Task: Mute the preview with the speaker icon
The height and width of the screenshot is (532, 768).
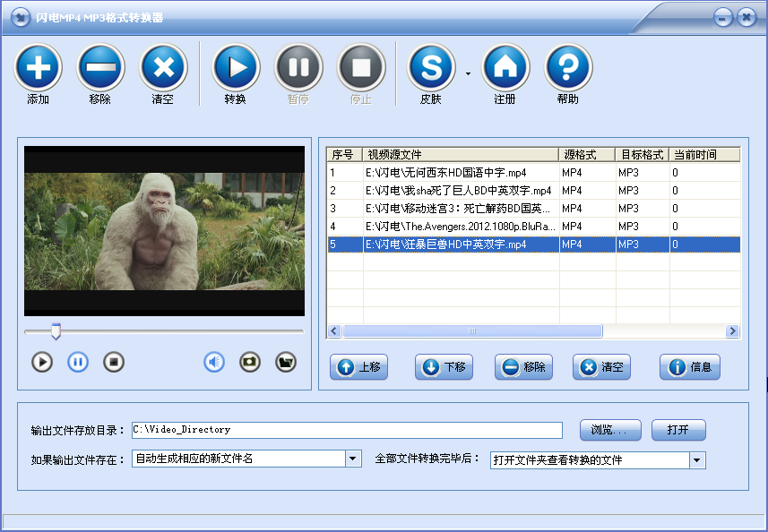Action: coord(214,362)
